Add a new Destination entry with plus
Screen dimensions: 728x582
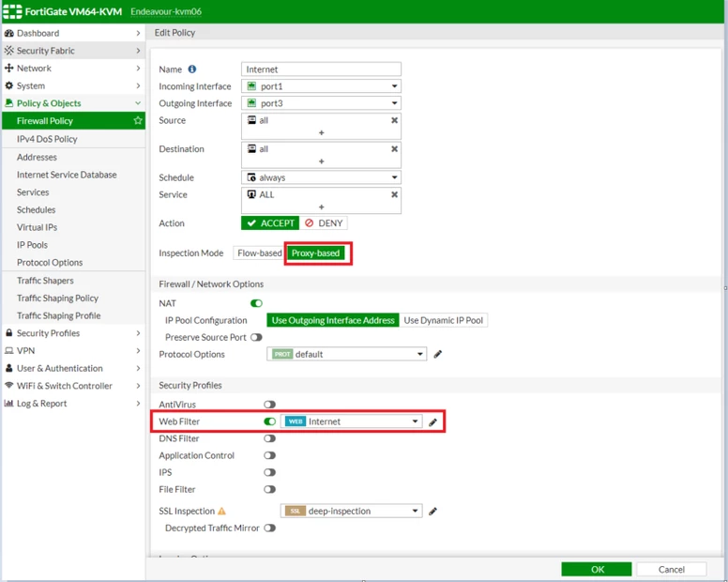click(x=321, y=161)
